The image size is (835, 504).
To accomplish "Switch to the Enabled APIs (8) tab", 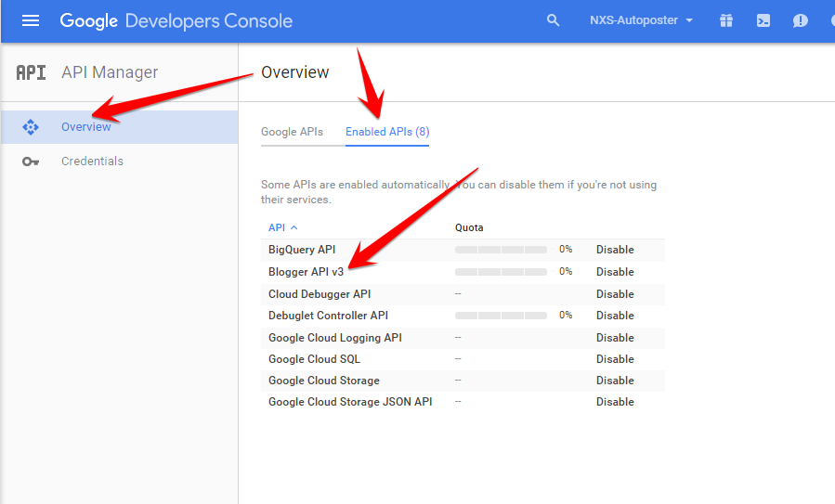I will pos(387,132).
